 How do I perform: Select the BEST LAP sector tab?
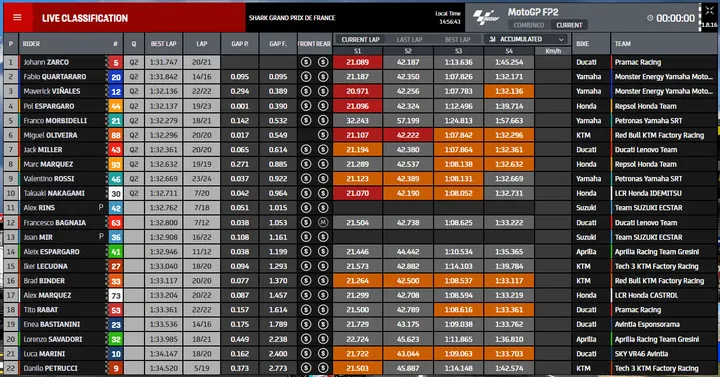457,39
